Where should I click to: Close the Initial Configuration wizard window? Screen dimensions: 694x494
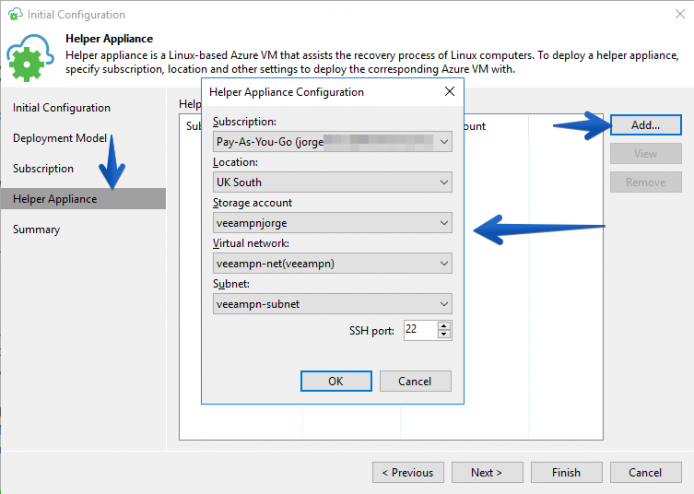[680, 14]
